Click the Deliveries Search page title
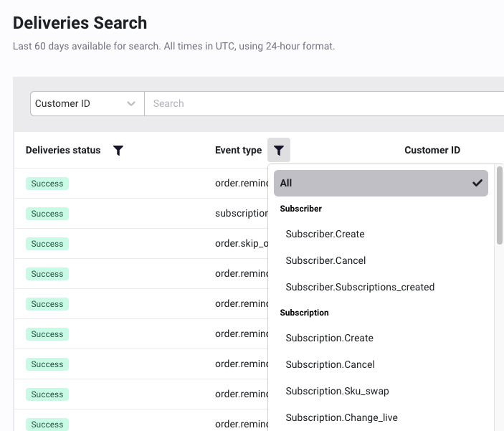This screenshot has width=504, height=431. tap(80, 23)
